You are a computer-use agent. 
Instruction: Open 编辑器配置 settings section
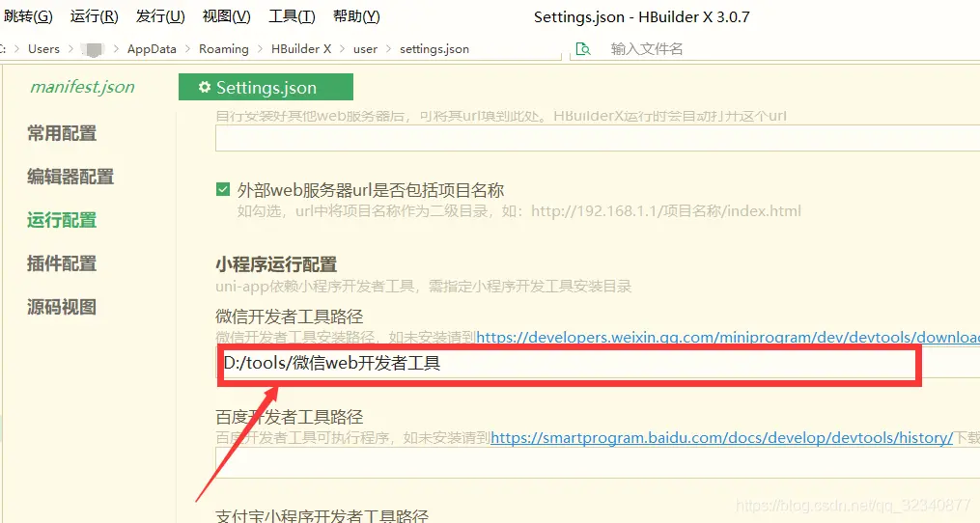coord(70,177)
